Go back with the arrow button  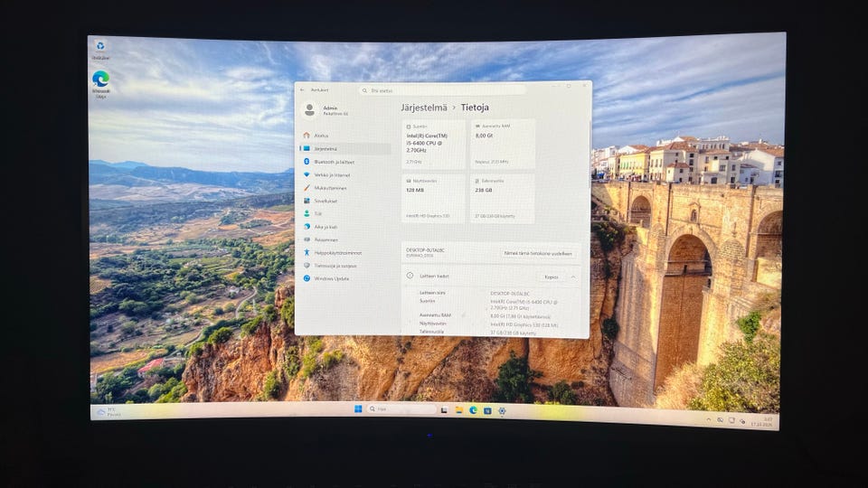click(302, 89)
